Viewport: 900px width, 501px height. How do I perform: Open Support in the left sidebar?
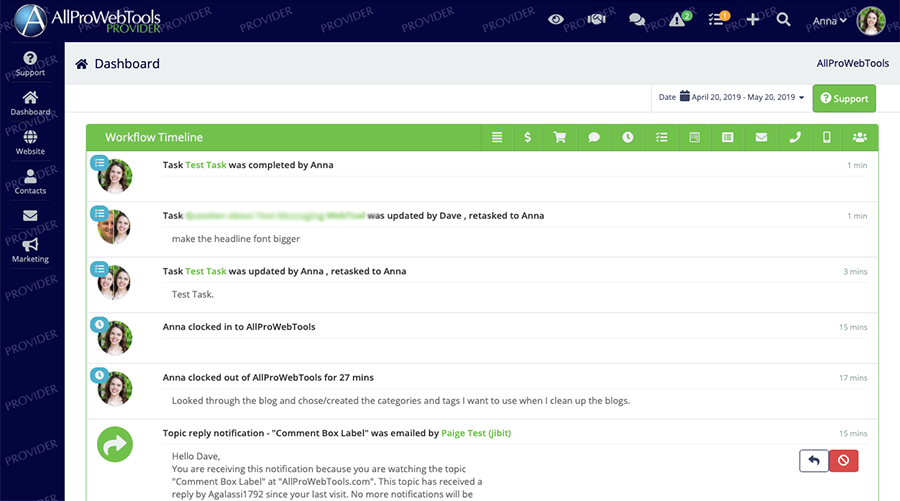point(30,64)
